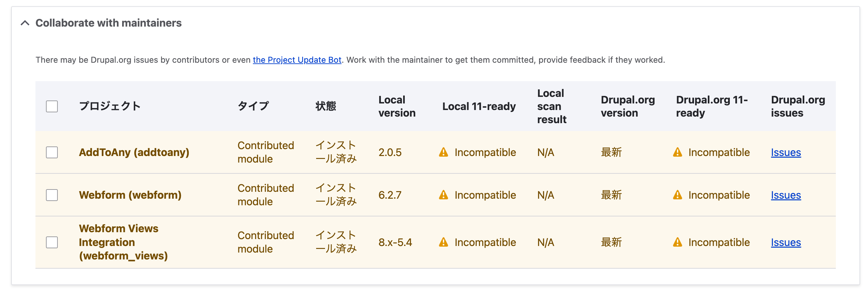
Task: Click N/A scan result in AddToAny row
Action: pyautogui.click(x=546, y=152)
